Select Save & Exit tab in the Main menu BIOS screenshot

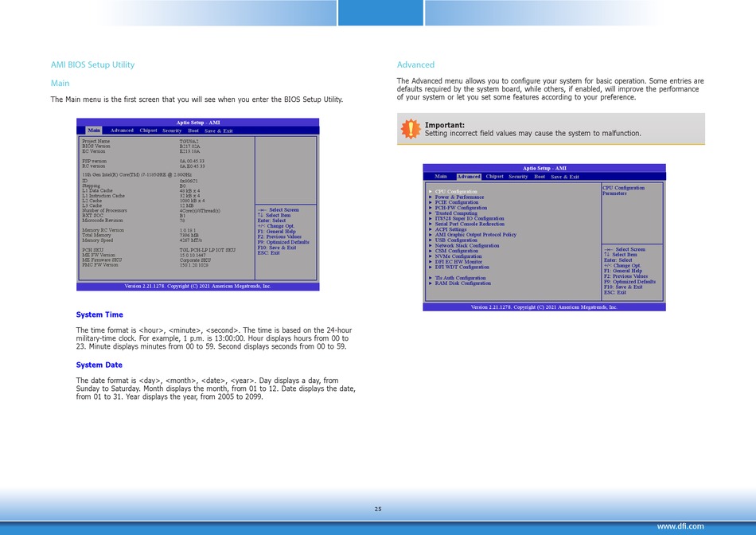tap(218, 131)
